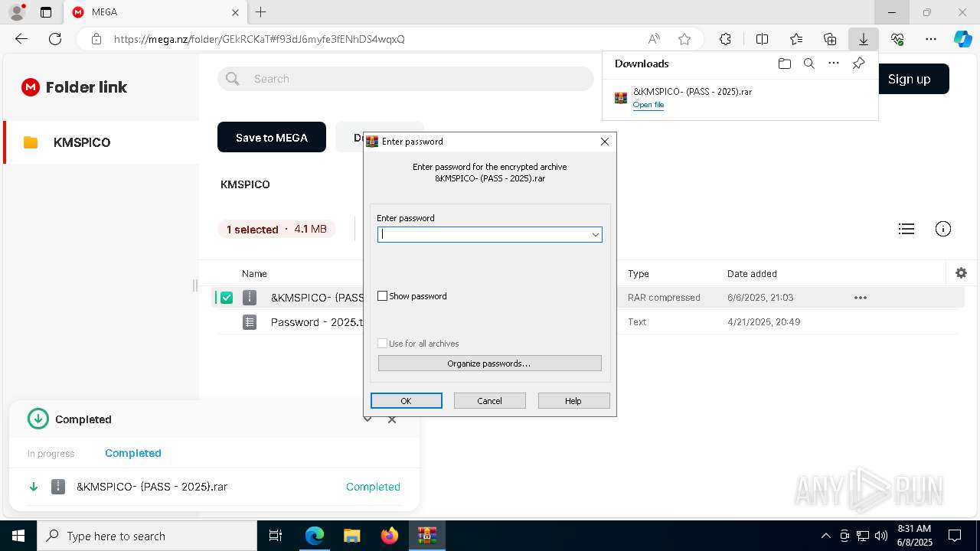Viewport: 980px width, 551px height.
Task: Open more options in Downloads panel
Action: click(x=834, y=64)
